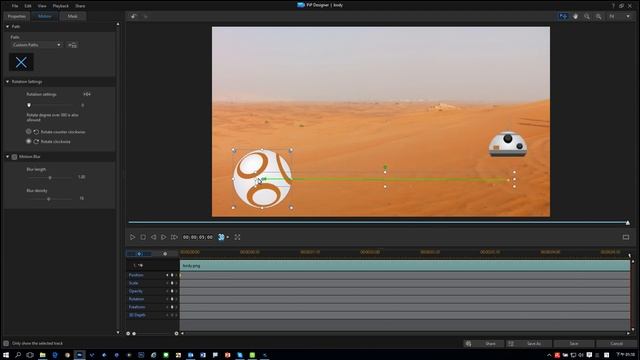Open the Custom Paths dropdown
The width and height of the screenshot is (640, 360).
[36, 45]
